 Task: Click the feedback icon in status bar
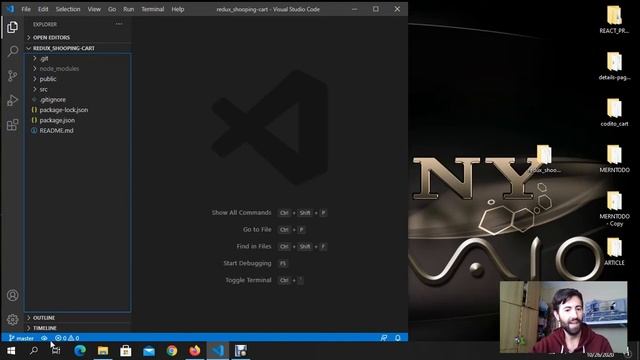(384, 338)
